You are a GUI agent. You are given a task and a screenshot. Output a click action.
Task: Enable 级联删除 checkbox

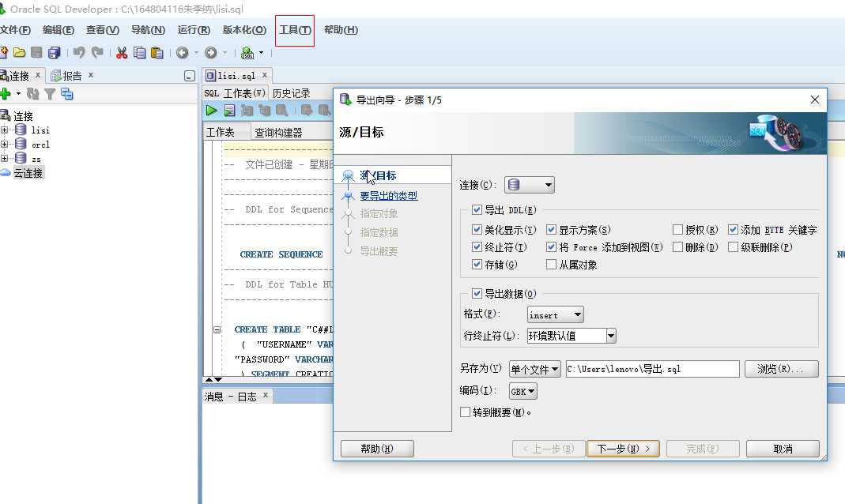coord(733,246)
